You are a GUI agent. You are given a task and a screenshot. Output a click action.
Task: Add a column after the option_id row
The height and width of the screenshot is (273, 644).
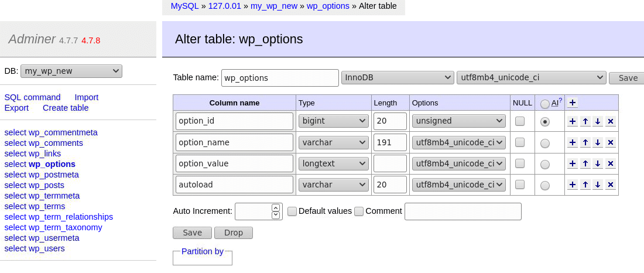tap(573, 121)
